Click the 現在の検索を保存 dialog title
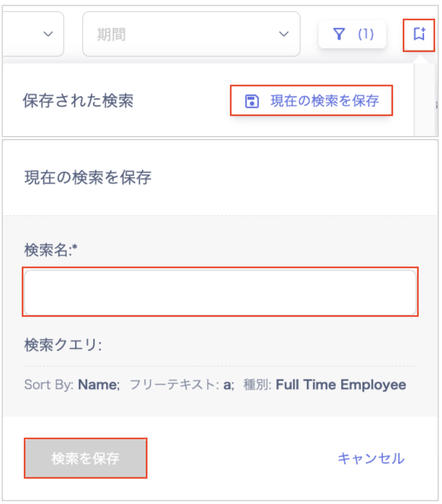The height and width of the screenshot is (504, 442). [x=88, y=178]
